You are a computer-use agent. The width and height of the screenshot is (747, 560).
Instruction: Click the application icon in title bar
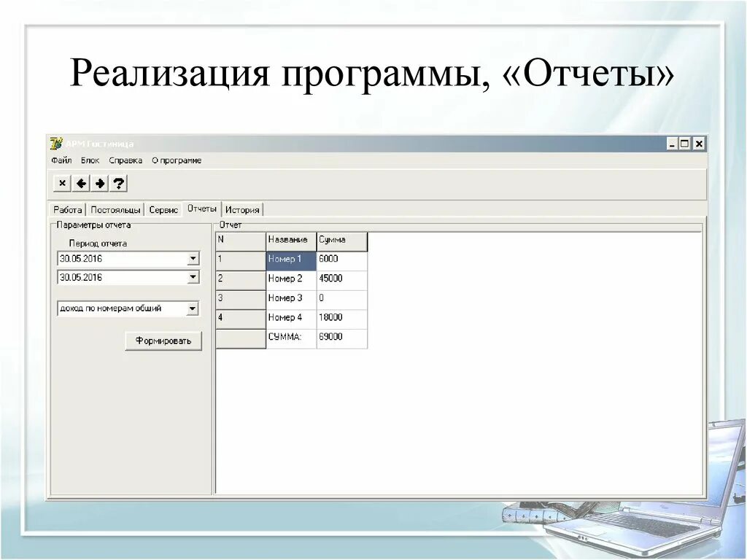click(56, 144)
